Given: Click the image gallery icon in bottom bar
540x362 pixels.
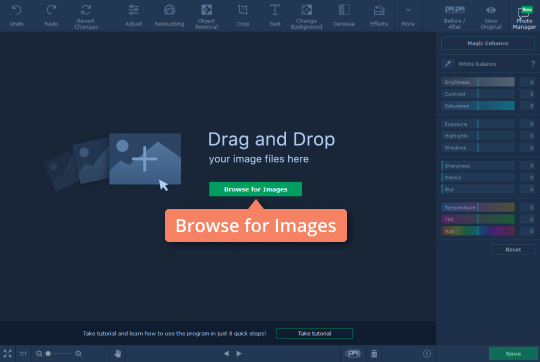Looking at the screenshot, I should [353, 353].
